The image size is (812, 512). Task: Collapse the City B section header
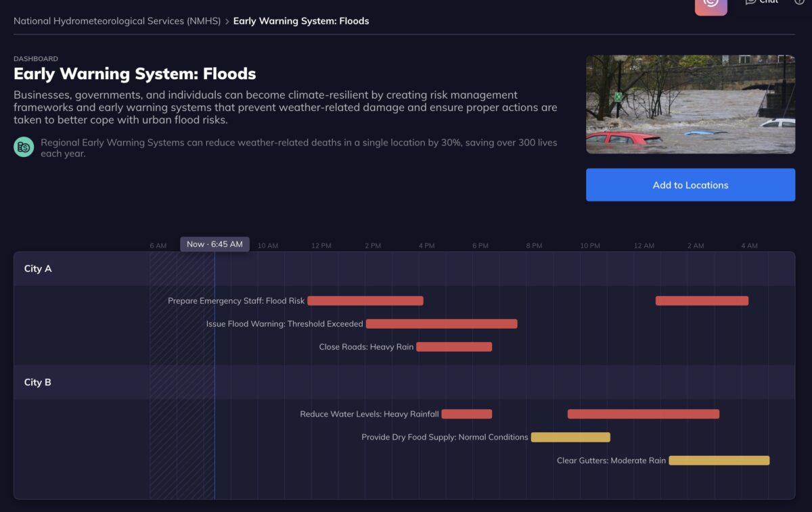pos(38,382)
